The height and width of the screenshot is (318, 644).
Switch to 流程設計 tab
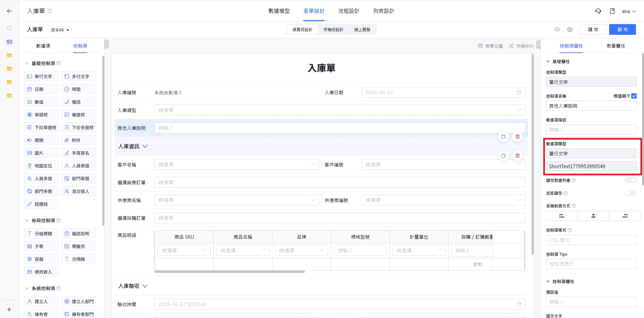[x=349, y=11]
